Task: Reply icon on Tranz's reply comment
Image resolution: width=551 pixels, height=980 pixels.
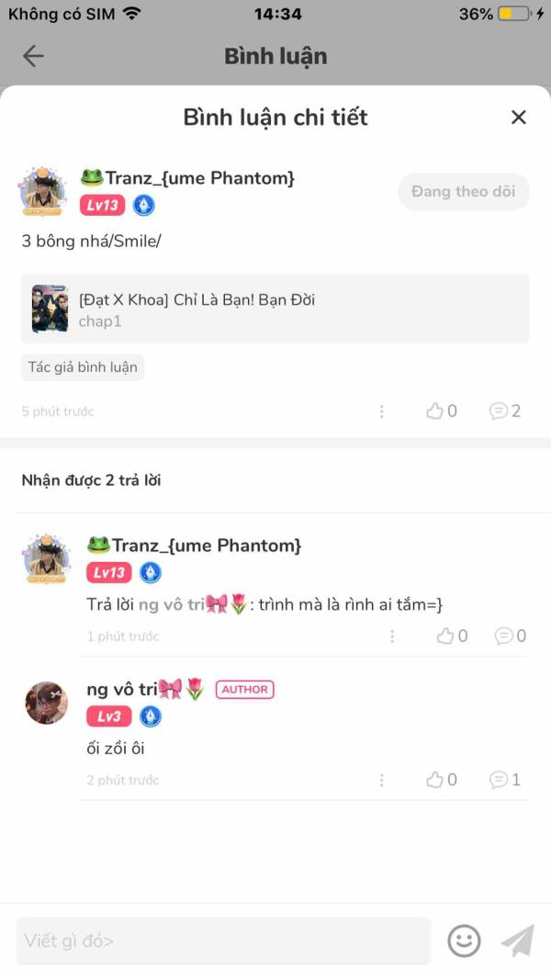Action: pyautogui.click(x=511, y=636)
